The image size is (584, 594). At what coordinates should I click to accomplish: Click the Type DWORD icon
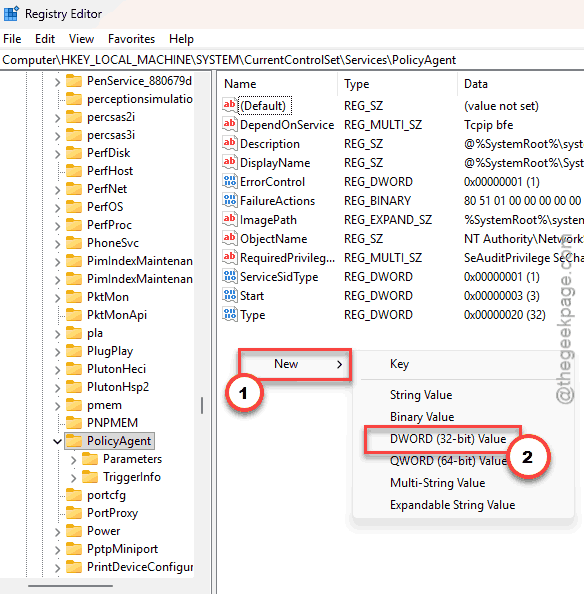230,314
